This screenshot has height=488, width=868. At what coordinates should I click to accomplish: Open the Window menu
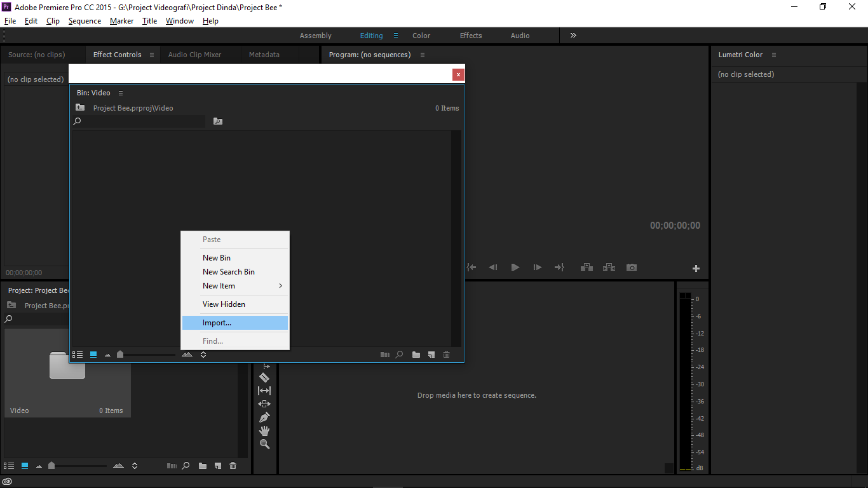pyautogui.click(x=180, y=21)
